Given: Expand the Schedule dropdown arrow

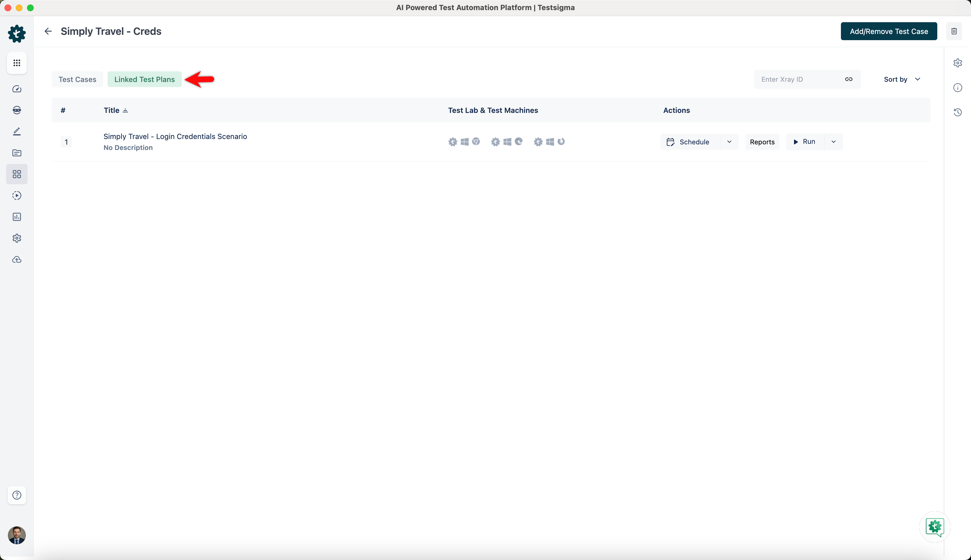Looking at the screenshot, I should pos(729,142).
